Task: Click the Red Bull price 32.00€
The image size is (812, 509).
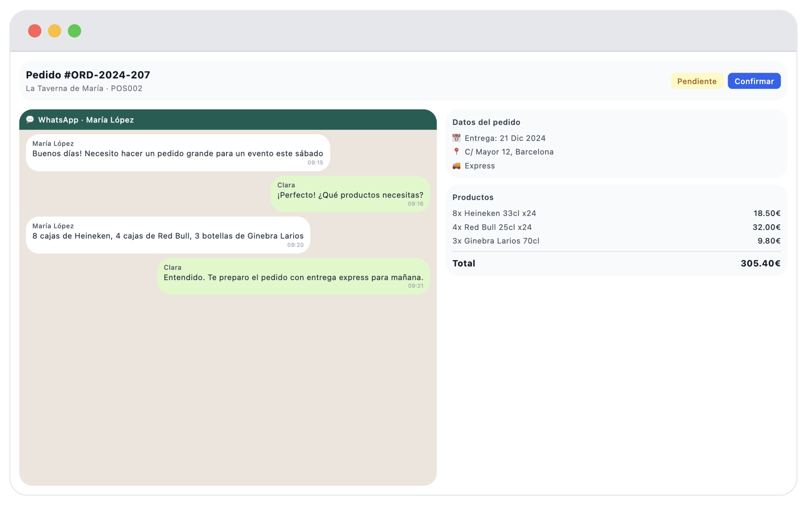Action: pyautogui.click(x=766, y=227)
